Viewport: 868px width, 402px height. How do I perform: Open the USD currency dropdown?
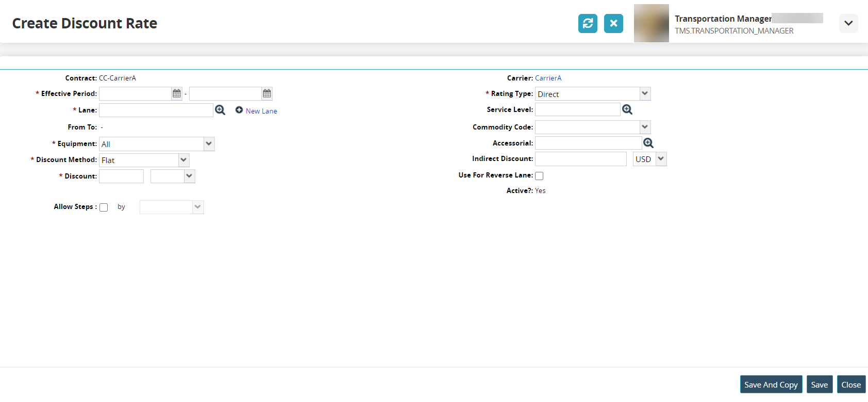pyautogui.click(x=650, y=159)
